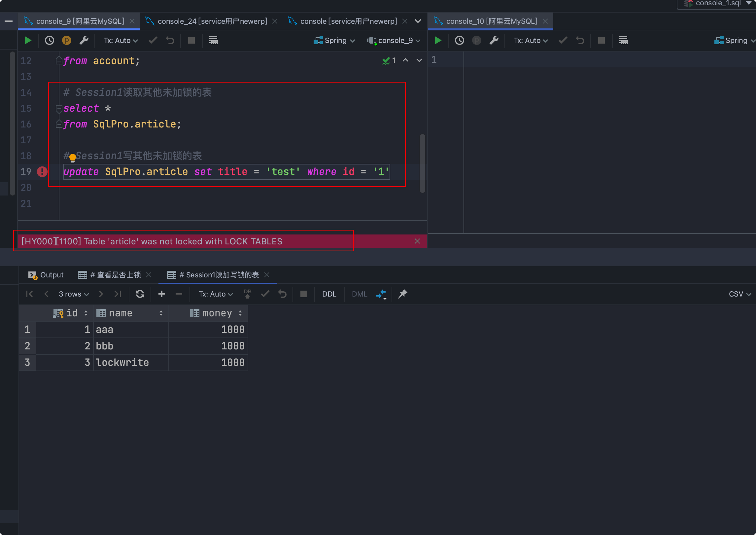Click the error marker on line 19
756x535 pixels.
click(42, 172)
